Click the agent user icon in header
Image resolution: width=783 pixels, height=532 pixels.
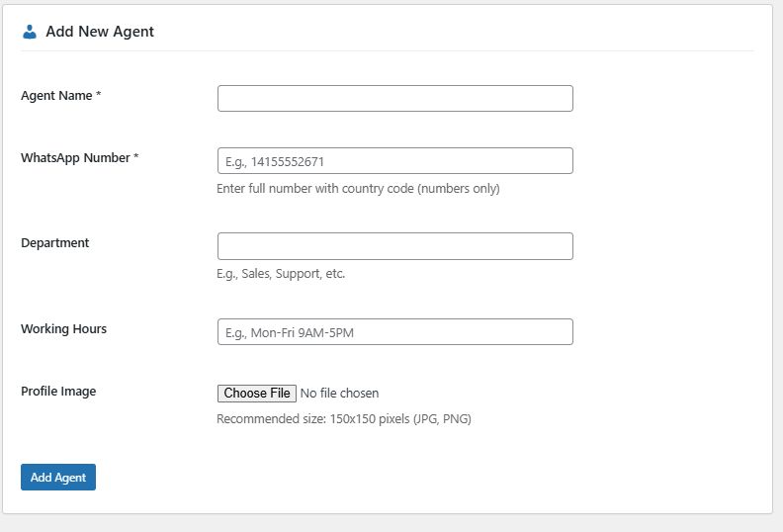point(30,32)
